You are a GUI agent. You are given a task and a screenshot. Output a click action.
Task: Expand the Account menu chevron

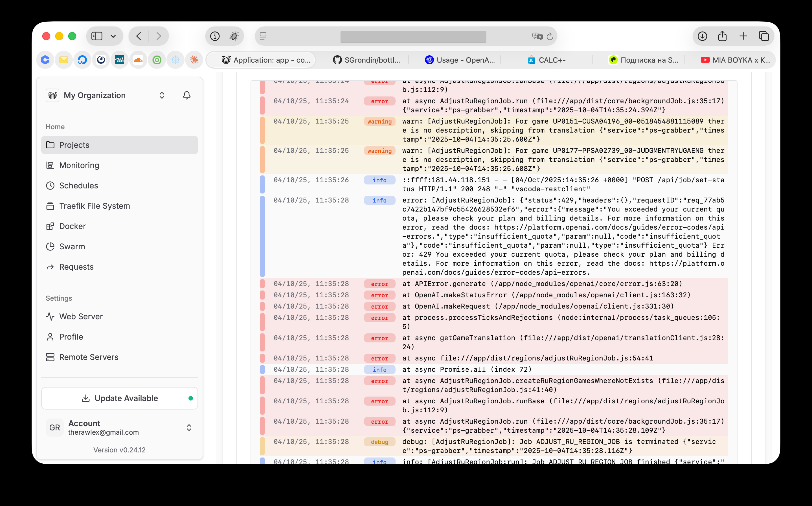click(189, 428)
